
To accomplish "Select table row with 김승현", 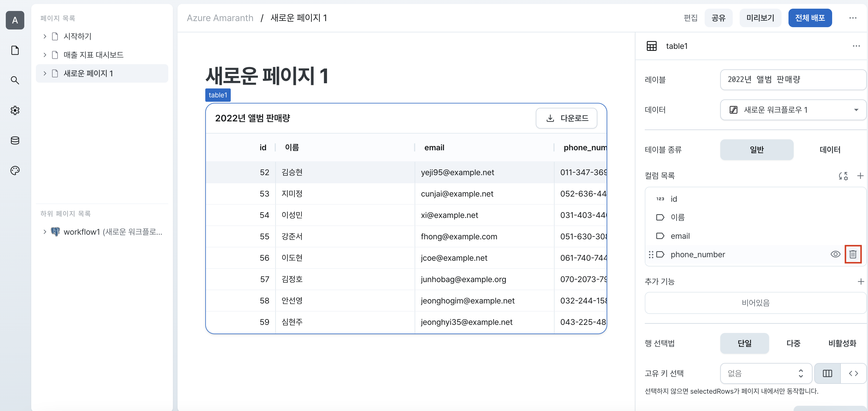I will click(406, 172).
